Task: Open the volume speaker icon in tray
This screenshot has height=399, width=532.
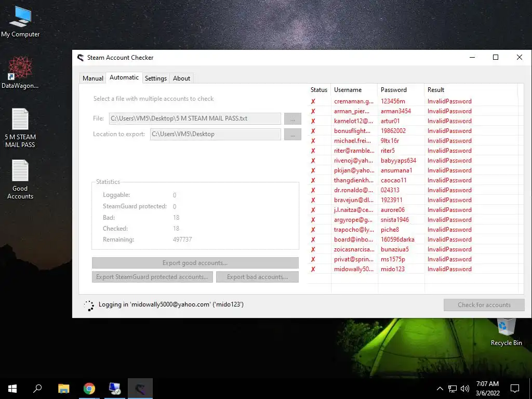Action: tap(465, 389)
